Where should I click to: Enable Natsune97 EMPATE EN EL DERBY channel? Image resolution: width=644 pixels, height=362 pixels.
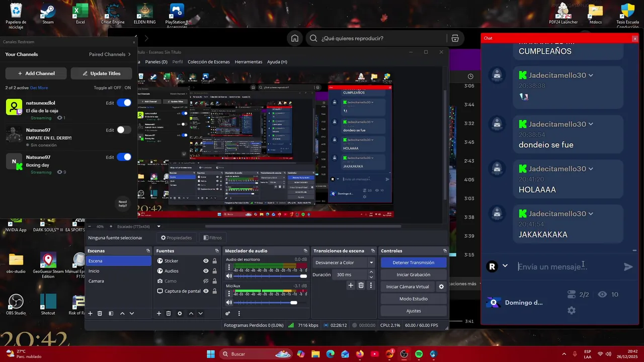(124, 130)
